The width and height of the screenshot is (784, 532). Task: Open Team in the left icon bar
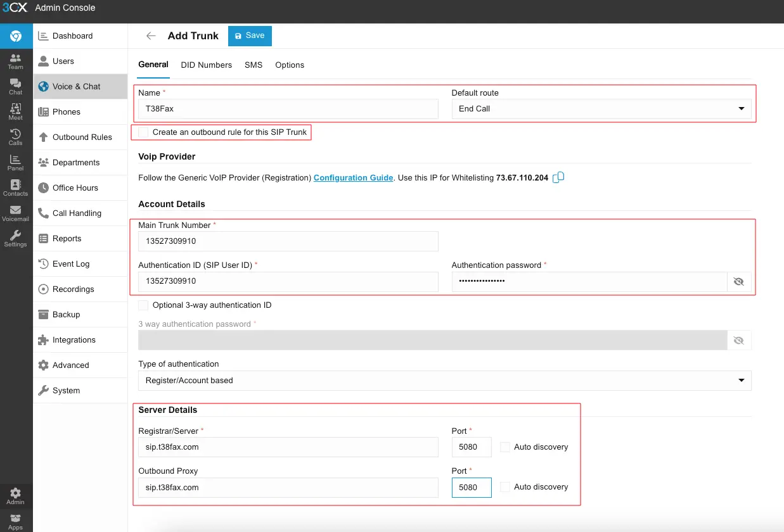click(16, 61)
